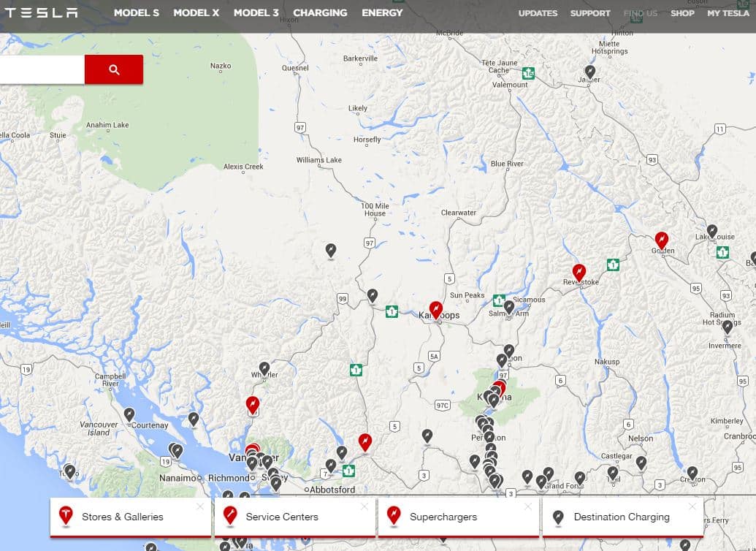The image size is (756, 551).
Task: Click the Clearwater map label
Action: click(459, 213)
